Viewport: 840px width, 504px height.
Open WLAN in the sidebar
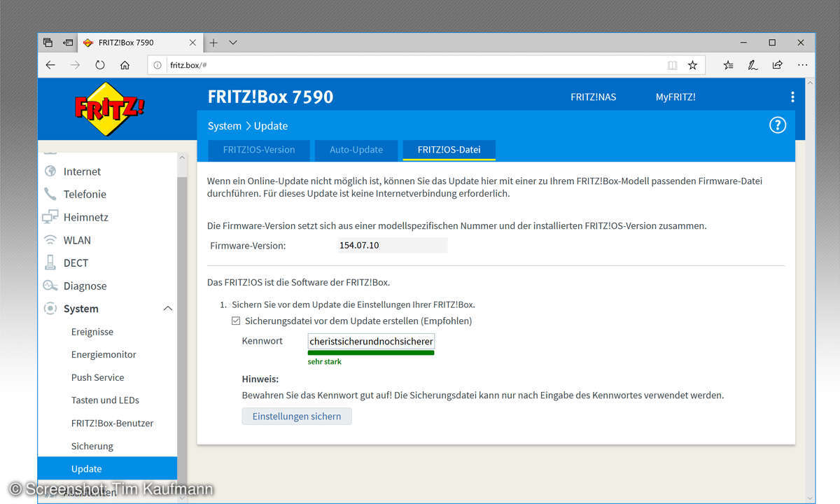77,240
